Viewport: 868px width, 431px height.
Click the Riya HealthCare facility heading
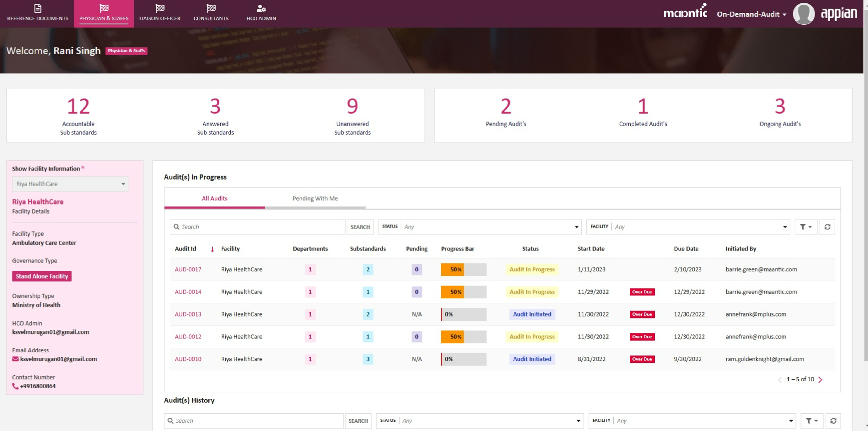pos(38,202)
